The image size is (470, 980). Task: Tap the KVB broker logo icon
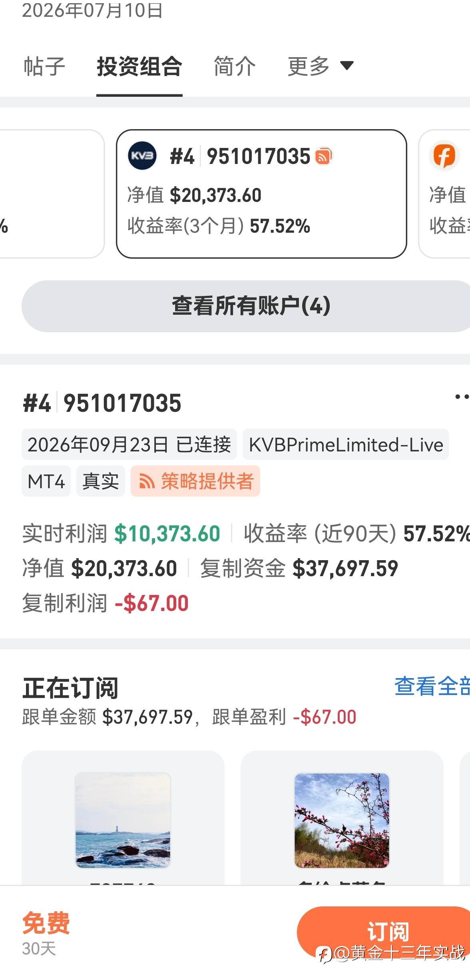tap(142, 156)
